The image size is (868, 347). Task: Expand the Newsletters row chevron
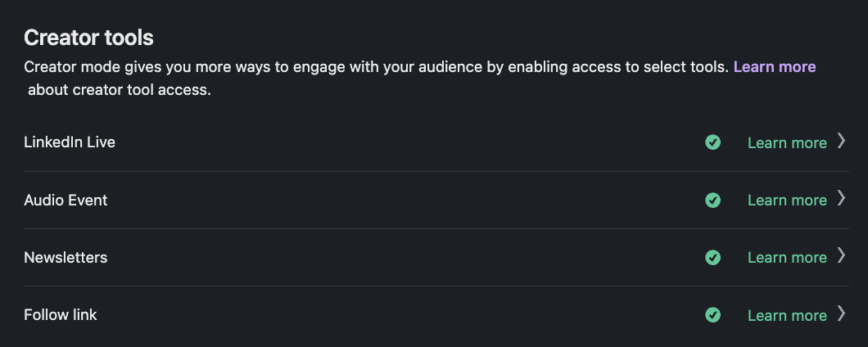click(x=841, y=255)
